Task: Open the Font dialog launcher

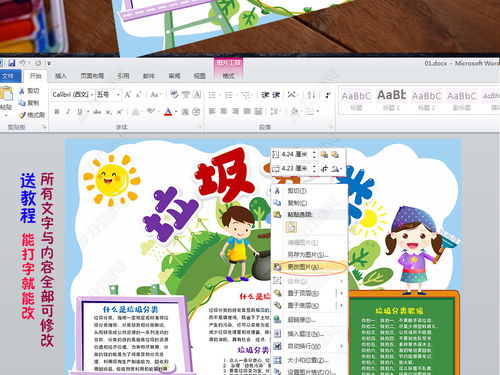Action: pos(199,127)
